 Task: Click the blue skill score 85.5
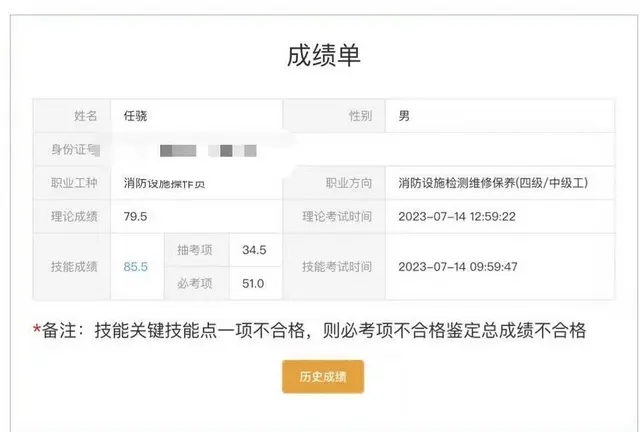[136, 267]
